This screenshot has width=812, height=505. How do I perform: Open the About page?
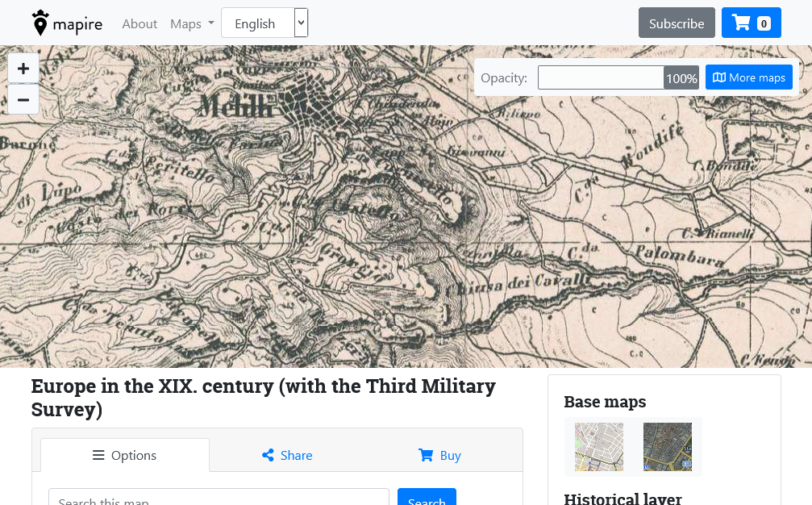click(139, 23)
